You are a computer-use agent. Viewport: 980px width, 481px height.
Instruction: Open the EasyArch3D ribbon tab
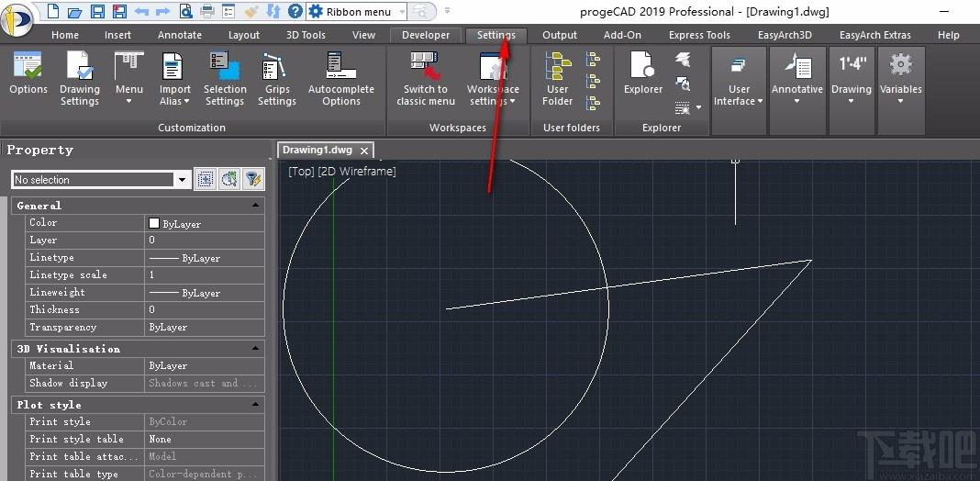[x=785, y=35]
